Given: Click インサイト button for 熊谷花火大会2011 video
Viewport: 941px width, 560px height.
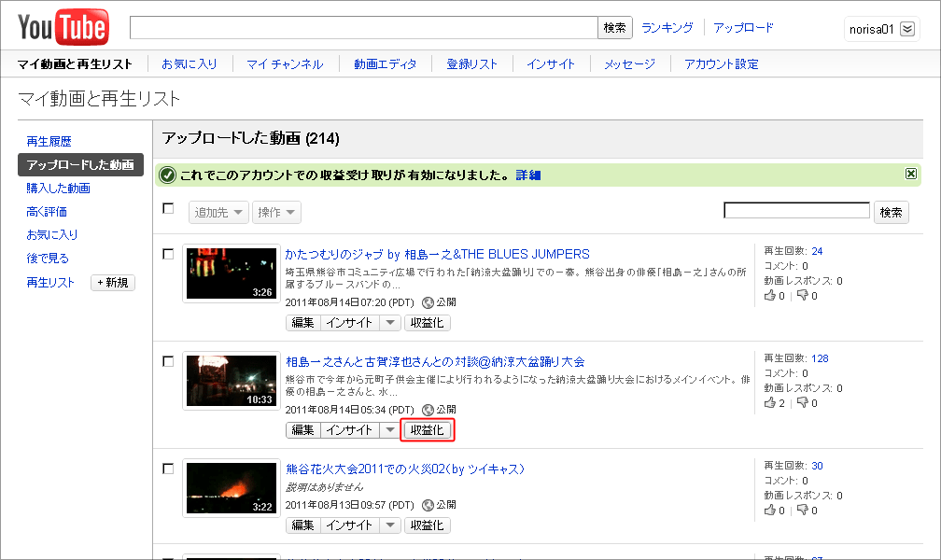Looking at the screenshot, I should pos(350,525).
